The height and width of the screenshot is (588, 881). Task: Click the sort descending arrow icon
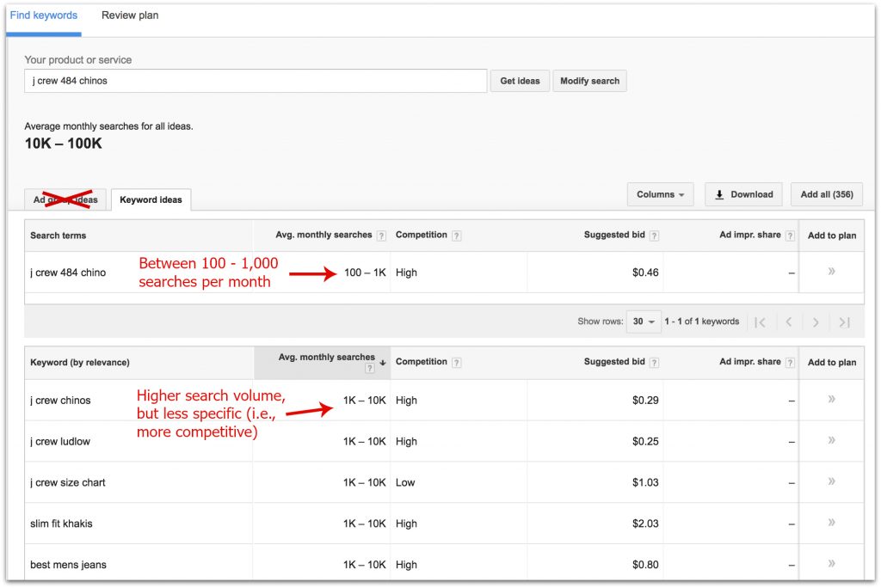(x=383, y=363)
